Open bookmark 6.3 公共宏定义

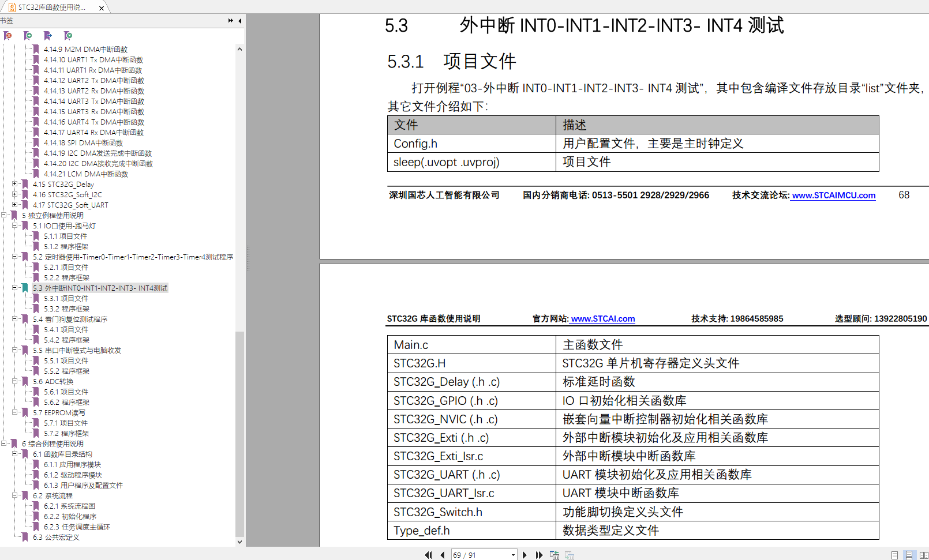click(56, 538)
